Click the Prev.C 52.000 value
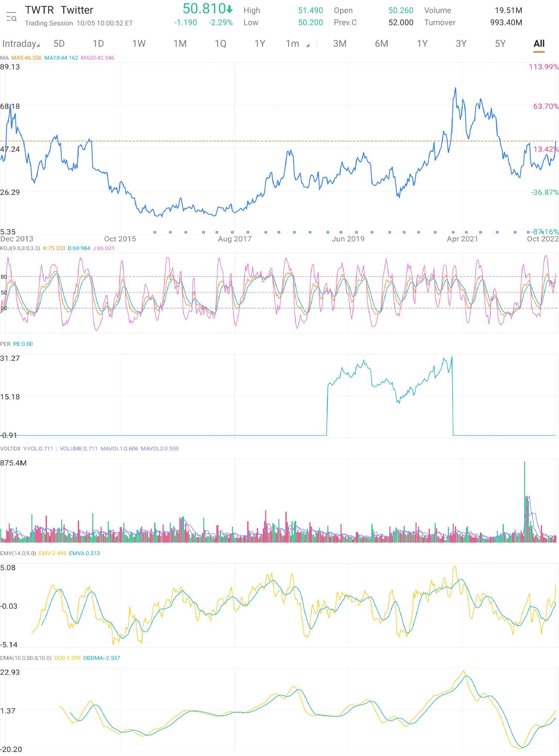Viewport: 559px width, 756px height. [x=401, y=23]
